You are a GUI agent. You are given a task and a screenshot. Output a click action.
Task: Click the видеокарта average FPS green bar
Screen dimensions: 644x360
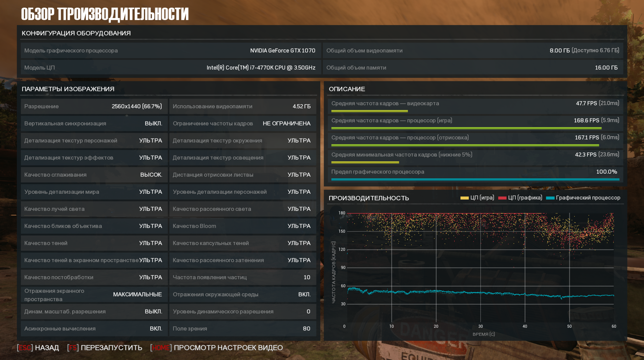click(370, 111)
